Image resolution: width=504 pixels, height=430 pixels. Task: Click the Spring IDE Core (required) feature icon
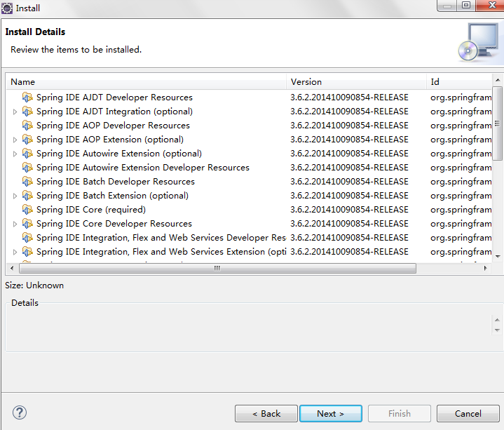[27, 210]
